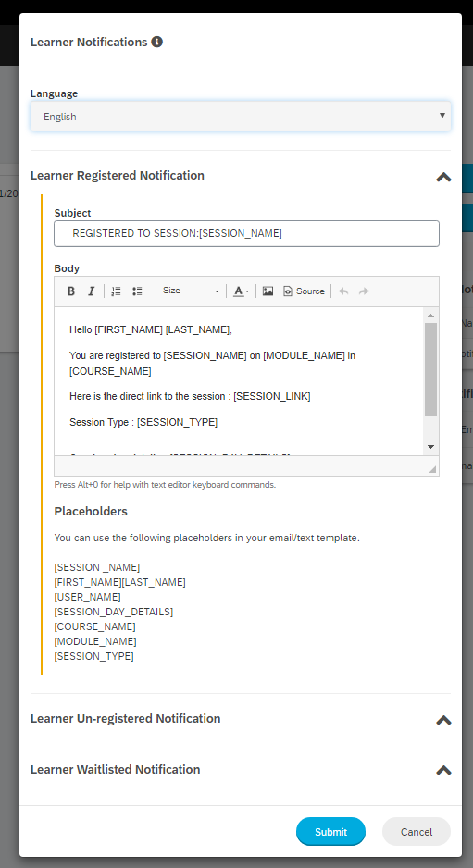This screenshot has width=473, height=868.
Task: Click the Learner Waitlisted Notification heading
Action: (115, 770)
